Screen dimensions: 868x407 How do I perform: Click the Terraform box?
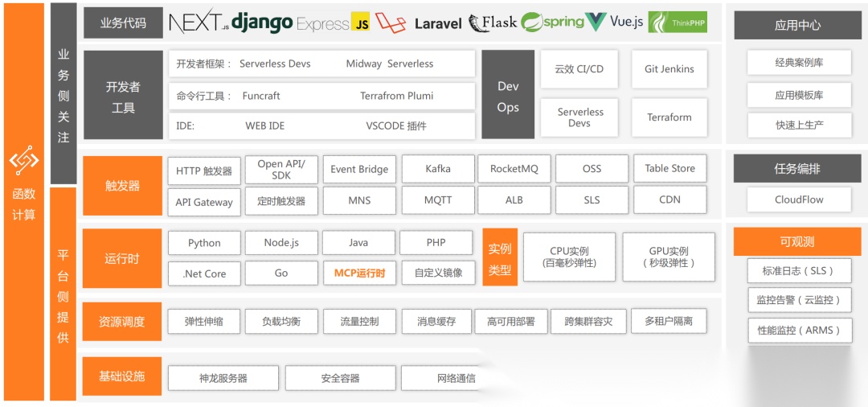pos(669,117)
